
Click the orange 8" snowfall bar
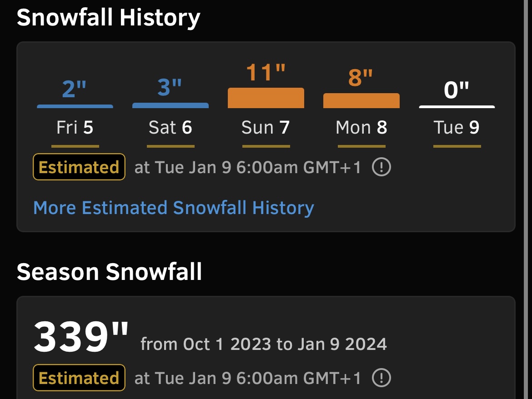[x=361, y=101]
